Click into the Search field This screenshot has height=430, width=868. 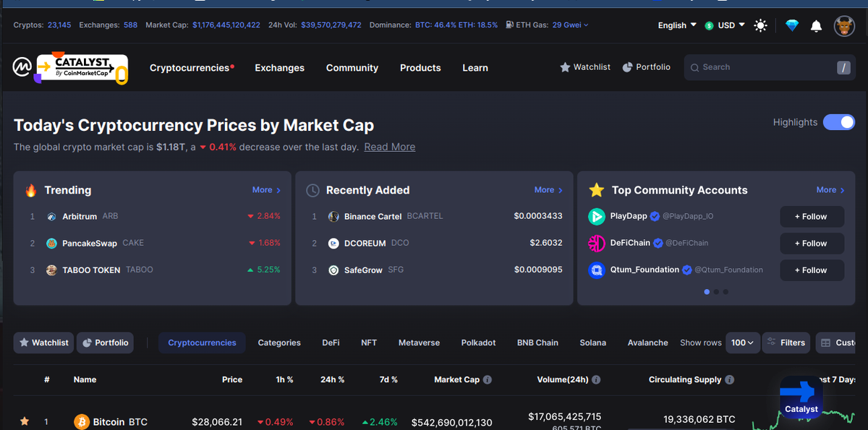[x=770, y=67]
